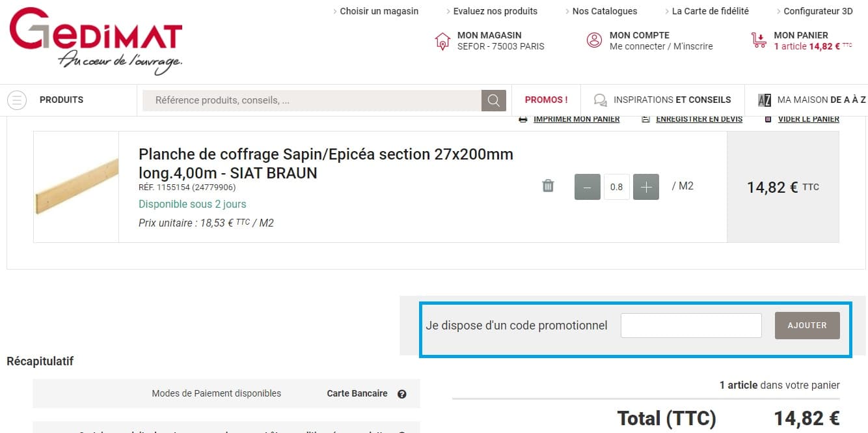Viewport: 868px width, 433px height.
Task: Open the Planche de coffrage product title
Action: click(326, 163)
